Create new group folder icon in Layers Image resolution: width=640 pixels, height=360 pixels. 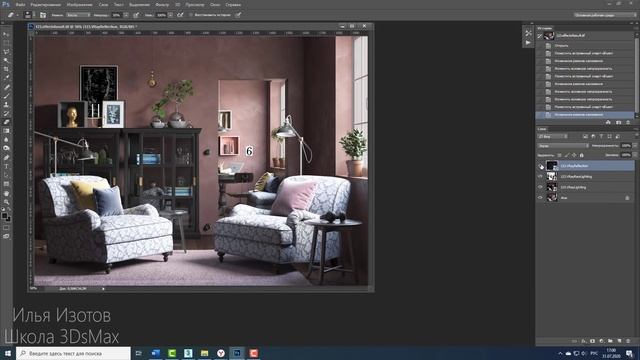[x=610, y=341]
